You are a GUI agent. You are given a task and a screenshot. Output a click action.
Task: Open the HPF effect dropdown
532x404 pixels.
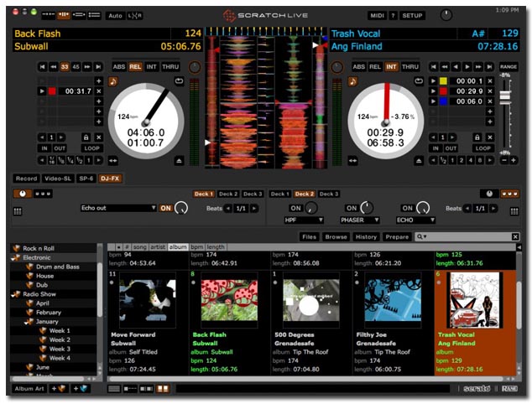click(304, 220)
